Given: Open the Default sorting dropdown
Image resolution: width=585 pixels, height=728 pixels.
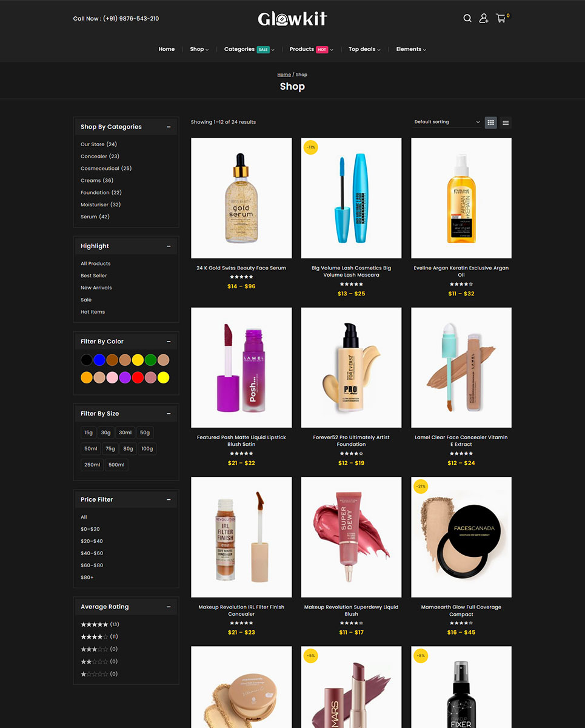Looking at the screenshot, I should pos(447,122).
